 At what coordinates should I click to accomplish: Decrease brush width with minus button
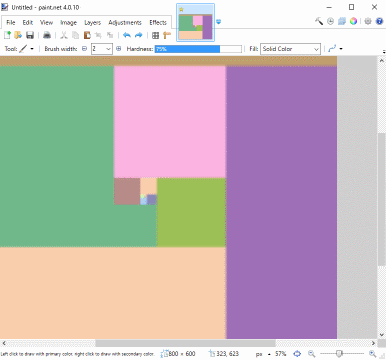click(x=85, y=49)
